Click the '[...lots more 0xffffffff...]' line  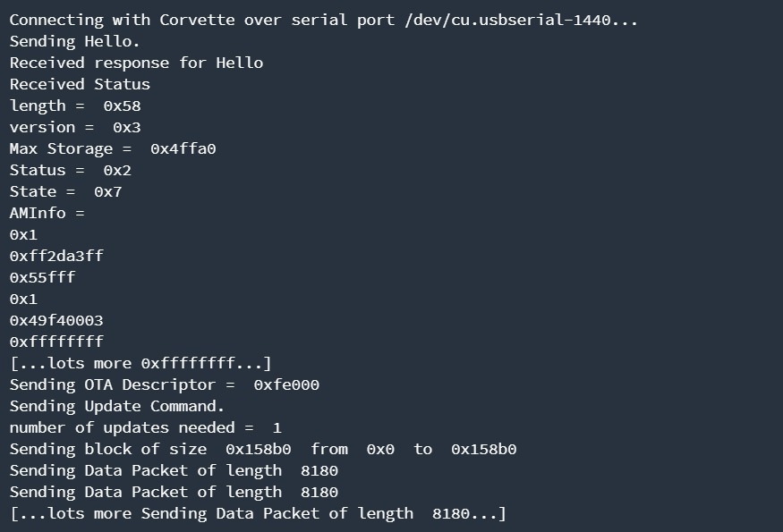point(140,364)
